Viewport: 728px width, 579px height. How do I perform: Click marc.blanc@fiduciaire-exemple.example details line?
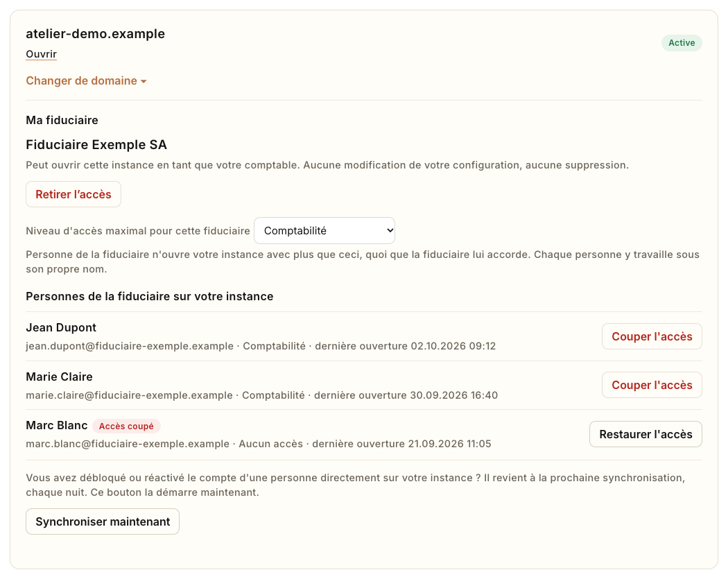(259, 444)
